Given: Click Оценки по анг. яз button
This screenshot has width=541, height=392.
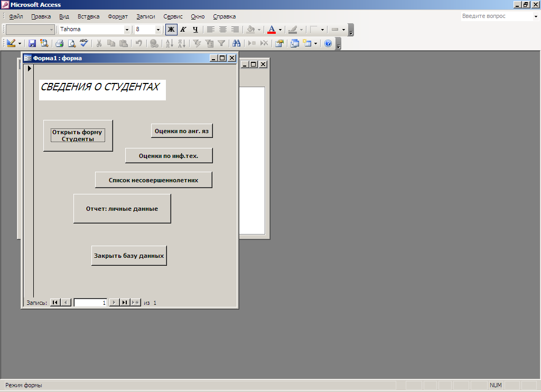Looking at the screenshot, I should (x=182, y=131).
